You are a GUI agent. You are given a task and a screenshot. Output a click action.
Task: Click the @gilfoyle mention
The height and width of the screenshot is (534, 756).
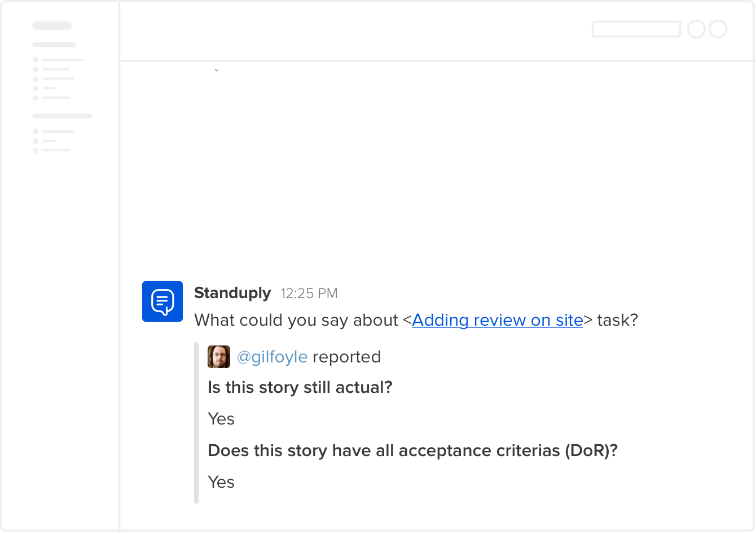click(x=272, y=357)
